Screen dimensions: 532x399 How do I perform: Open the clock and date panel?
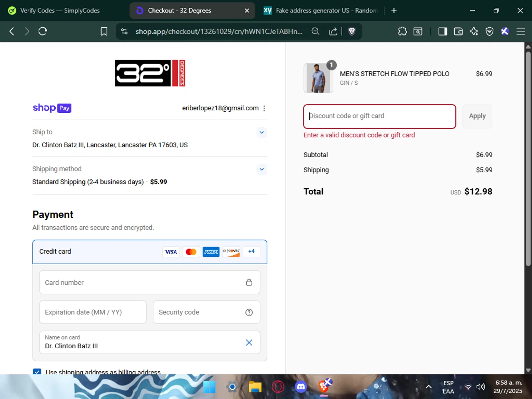click(x=509, y=387)
